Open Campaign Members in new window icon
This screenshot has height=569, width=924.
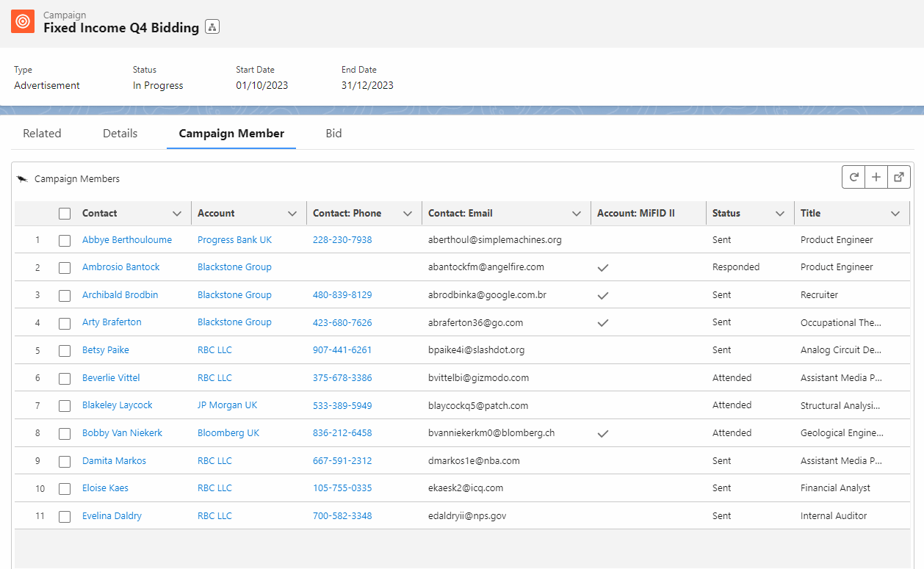[899, 177]
